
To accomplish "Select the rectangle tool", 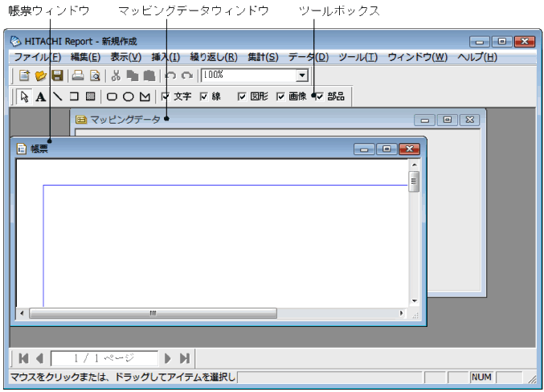I will pos(74,96).
